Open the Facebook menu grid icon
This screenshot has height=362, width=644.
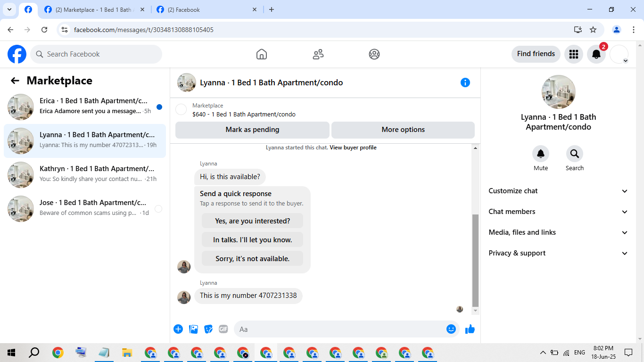pos(574,54)
